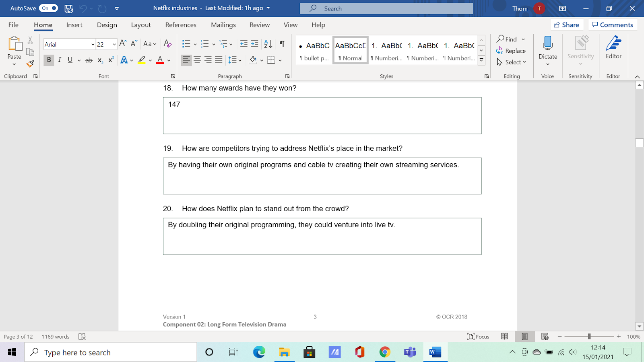Apply strikethrough formatting

point(89,60)
